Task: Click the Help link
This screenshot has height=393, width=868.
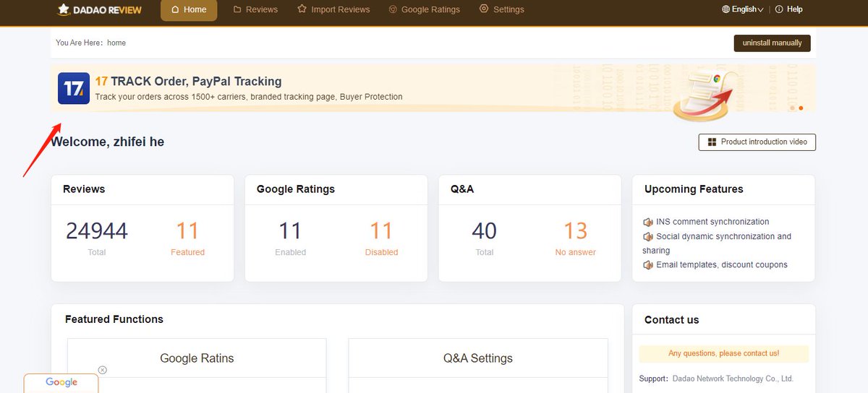Action: click(788, 9)
